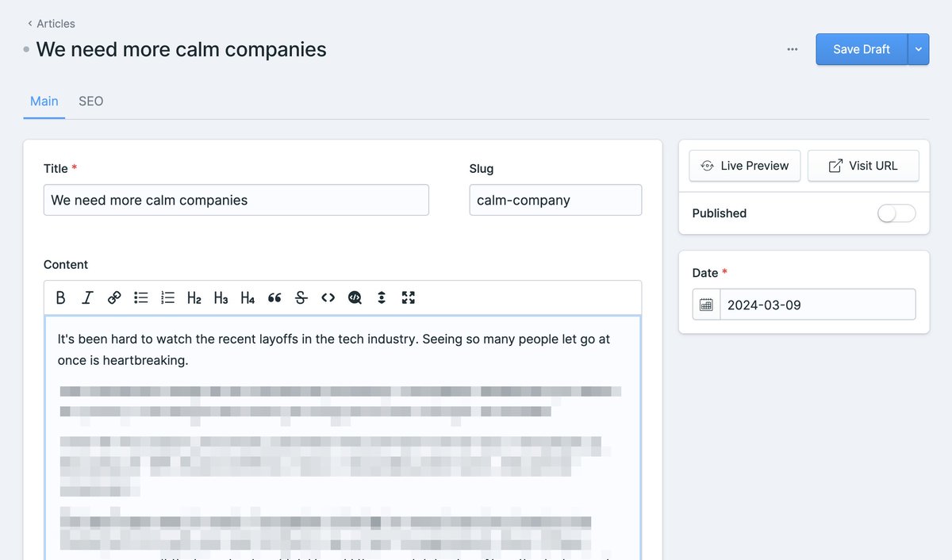952x560 pixels.
Task: Open the date picker calendar icon
Action: [x=706, y=305]
